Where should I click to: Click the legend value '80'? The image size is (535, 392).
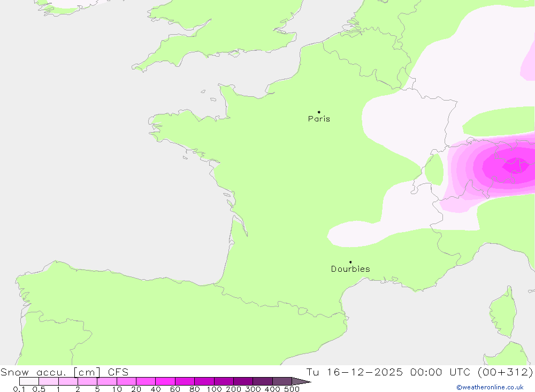[x=195, y=389]
